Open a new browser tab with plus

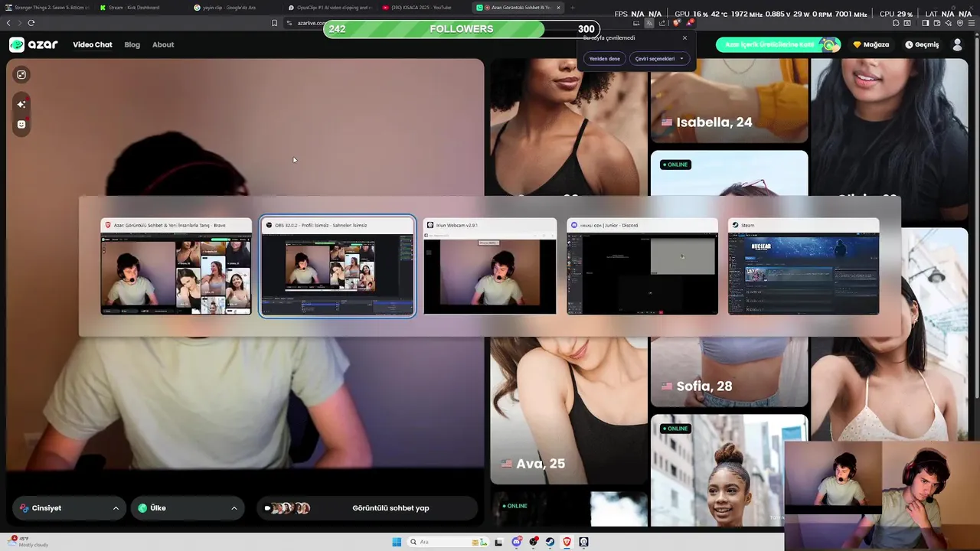(573, 7)
